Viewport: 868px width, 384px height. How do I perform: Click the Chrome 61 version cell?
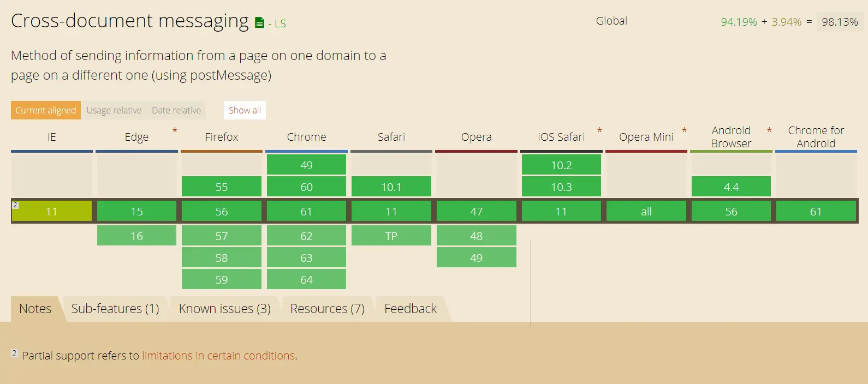306,212
